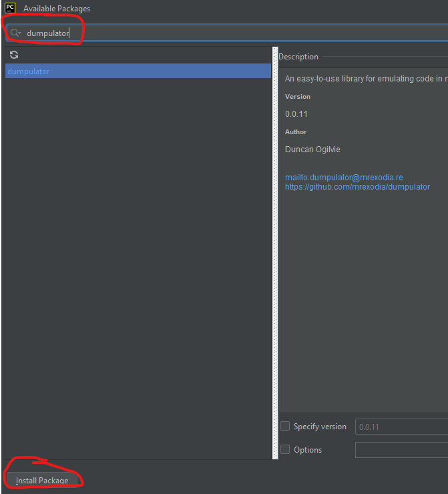Click the vertical splitter between the panels
Screen dimensions: 448x494
274,254
